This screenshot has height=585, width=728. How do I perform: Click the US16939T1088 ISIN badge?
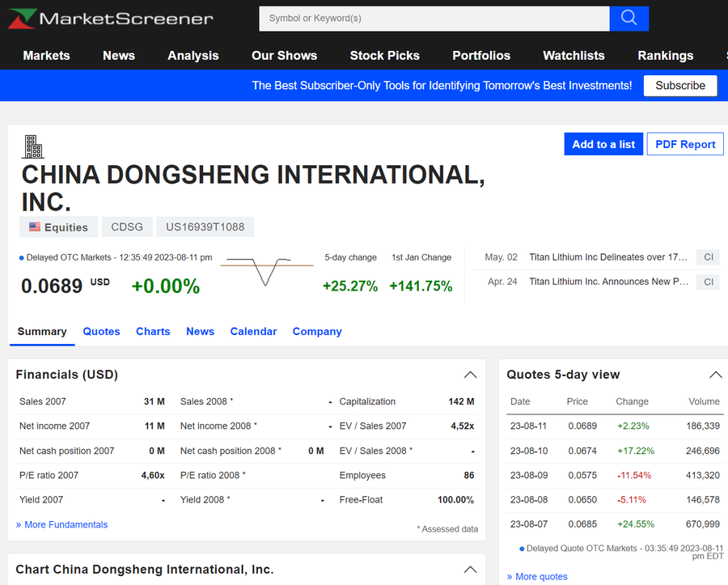click(205, 227)
